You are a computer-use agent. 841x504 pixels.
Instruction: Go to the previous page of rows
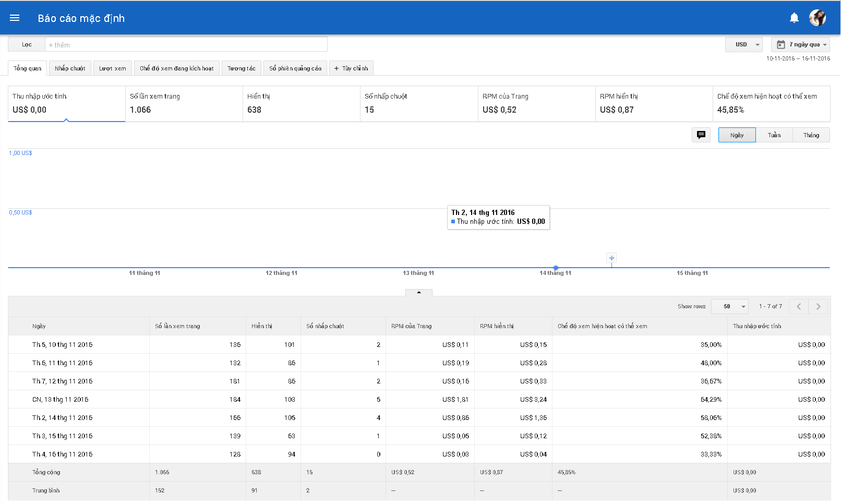(x=799, y=307)
